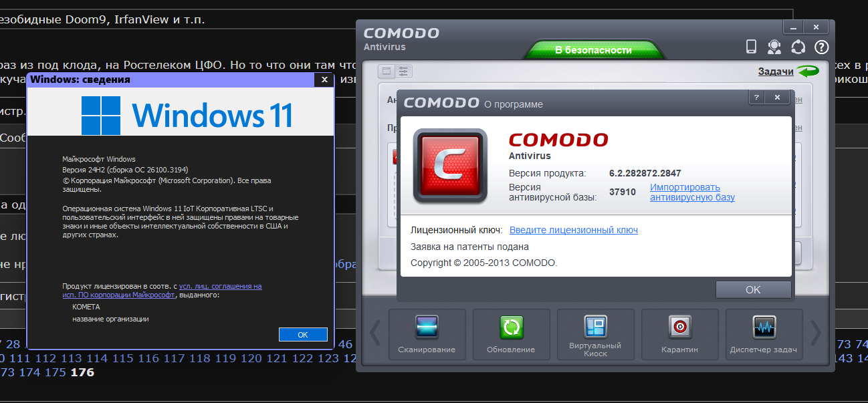Screen dimensions: 868x403
Task: Go to forum page 114
Action: tap(97, 359)
